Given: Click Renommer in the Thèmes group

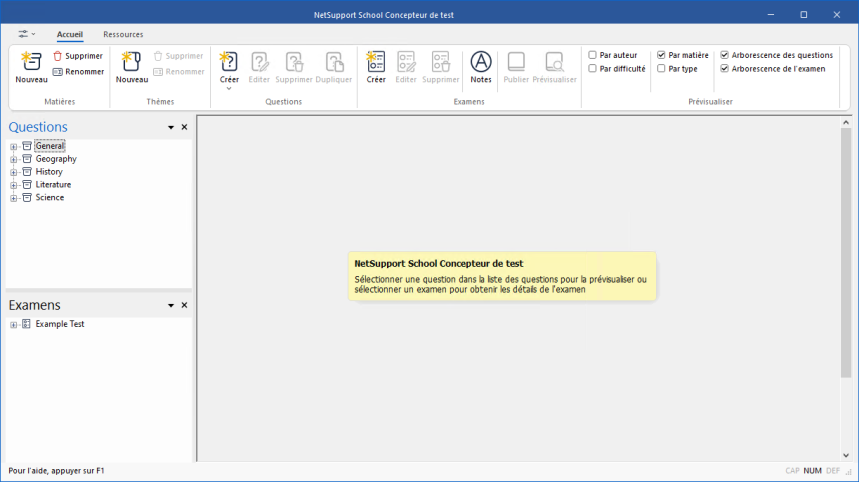Looking at the screenshot, I should tap(179, 72).
